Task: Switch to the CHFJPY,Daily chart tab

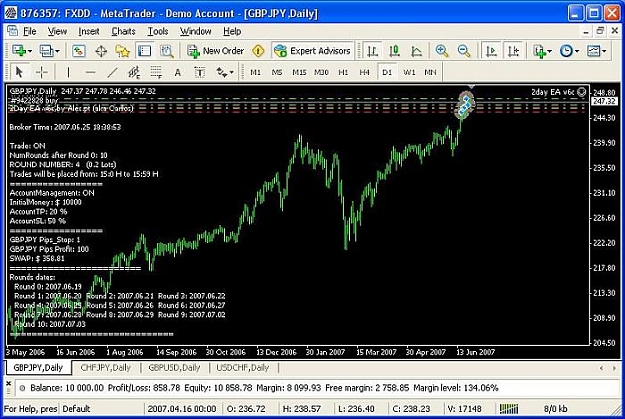Action: (x=106, y=368)
